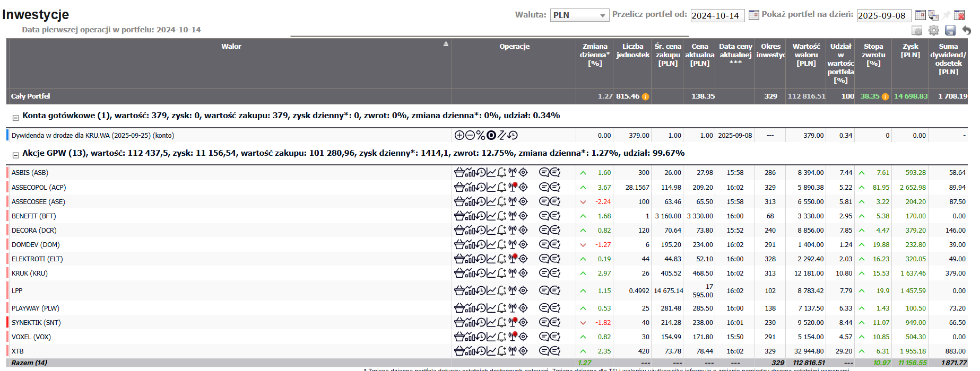Image resolution: width=980 pixels, height=371 pixels.
Task: Collapse the Konta gotówkowe group
Action: (x=16, y=118)
